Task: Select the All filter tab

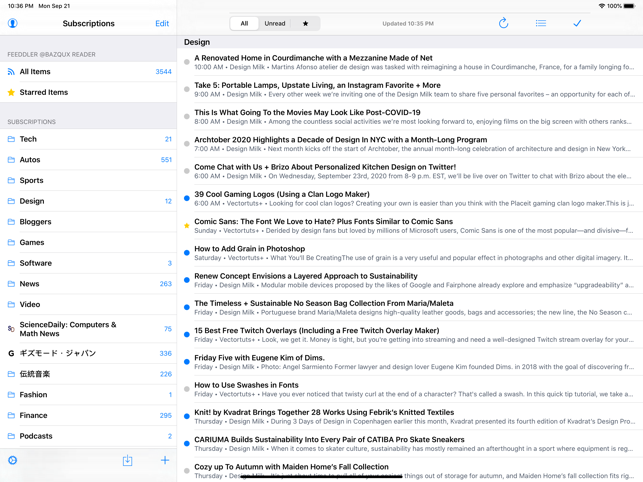Action: pos(244,23)
